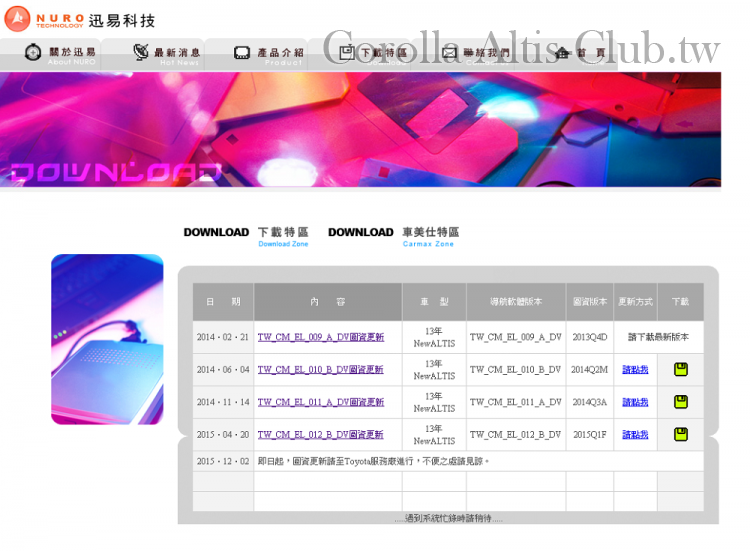Viewport: 750px width, 551px height.
Task: Click the 圖資版本 map version column header
Action: (x=590, y=302)
